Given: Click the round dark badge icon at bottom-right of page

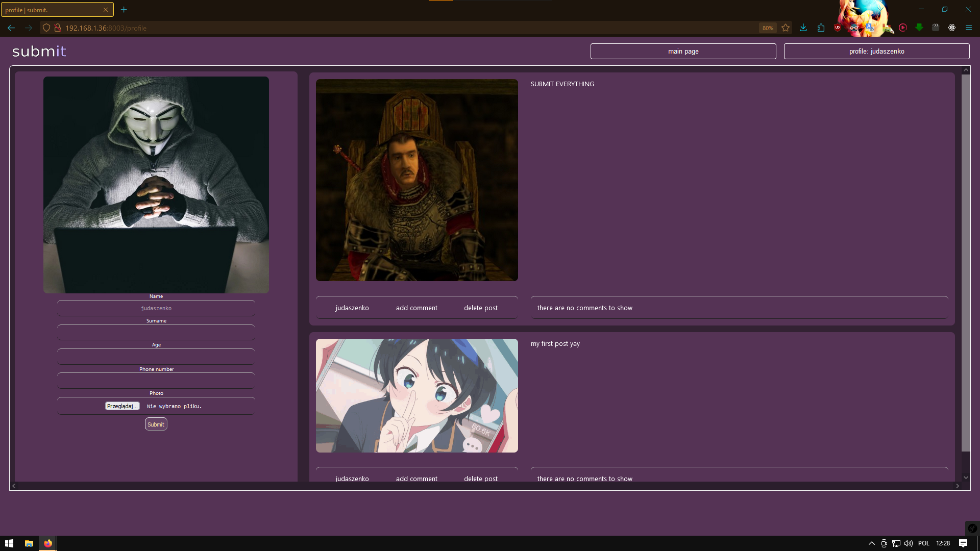Looking at the screenshot, I should pos(972,528).
